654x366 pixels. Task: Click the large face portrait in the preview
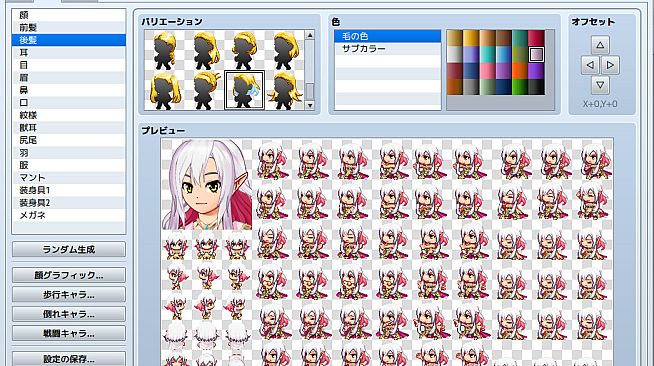coord(207,184)
